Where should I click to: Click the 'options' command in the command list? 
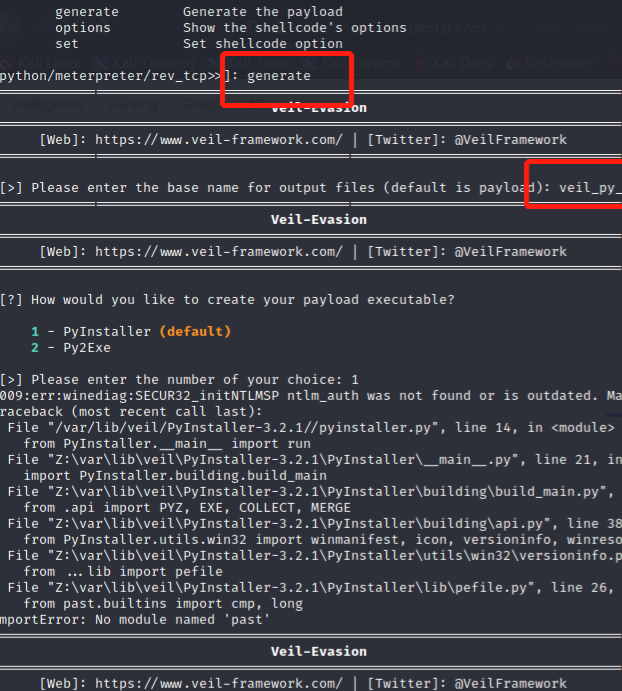(x=83, y=27)
